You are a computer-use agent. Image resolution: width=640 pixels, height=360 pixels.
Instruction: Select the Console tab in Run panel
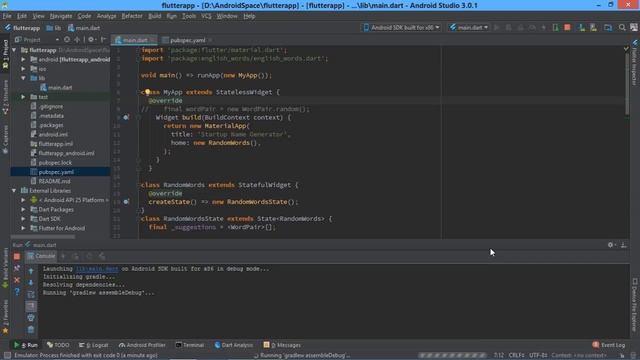[41, 256]
